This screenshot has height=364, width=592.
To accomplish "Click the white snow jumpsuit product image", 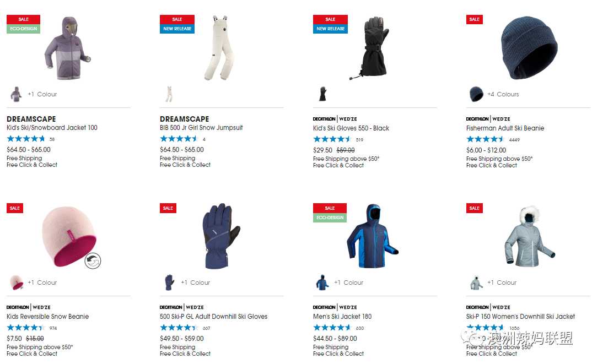I will pos(220,48).
